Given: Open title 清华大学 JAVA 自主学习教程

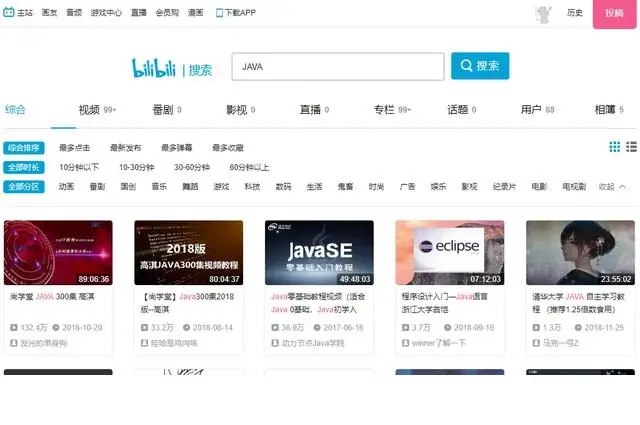Looking at the screenshot, I should click(x=579, y=303).
